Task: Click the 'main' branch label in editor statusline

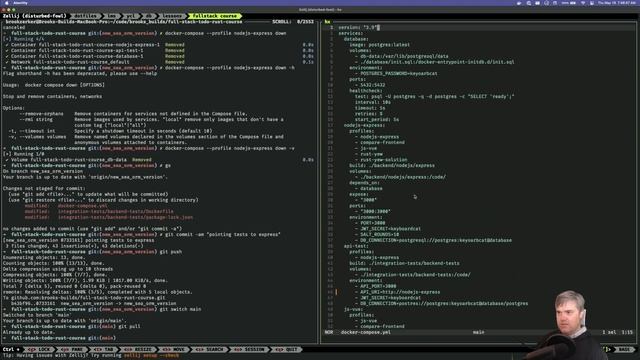Action: tap(478, 332)
